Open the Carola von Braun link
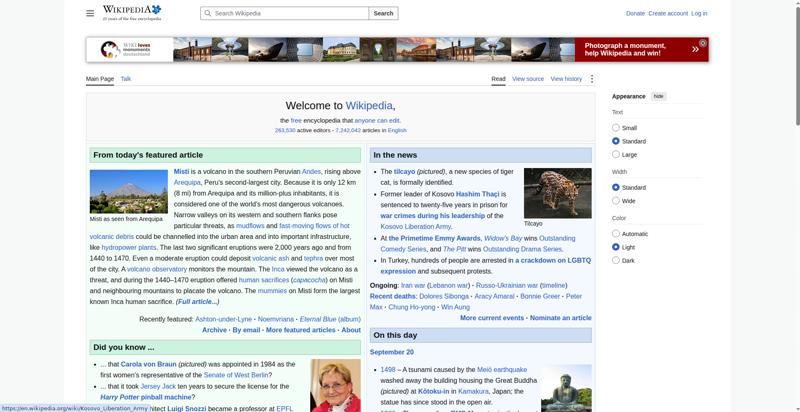 click(148, 365)
